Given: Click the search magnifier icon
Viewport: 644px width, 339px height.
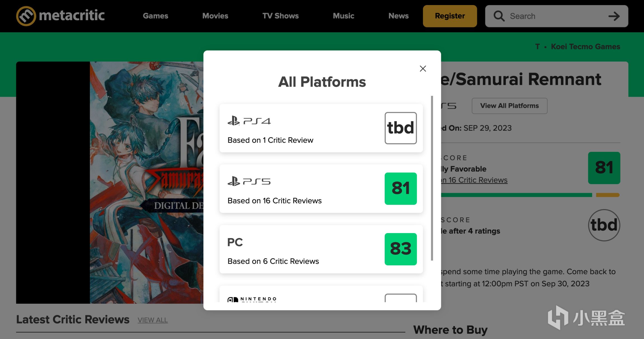Looking at the screenshot, I should coord(499,16).
